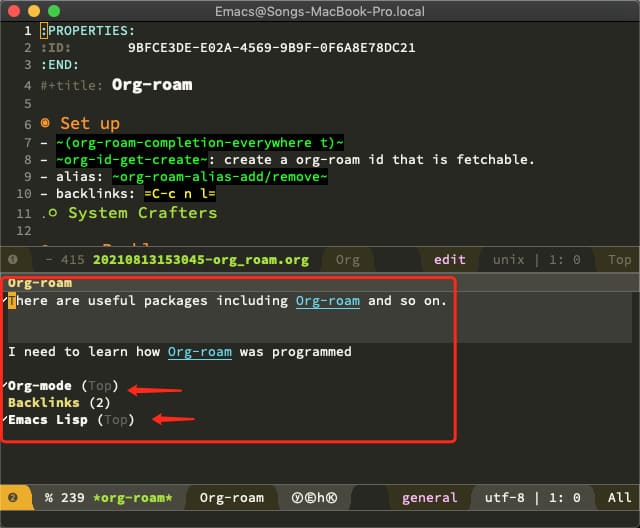
Task: Click minor mode icons in lower modeline
Action: [x=314, y=498]
